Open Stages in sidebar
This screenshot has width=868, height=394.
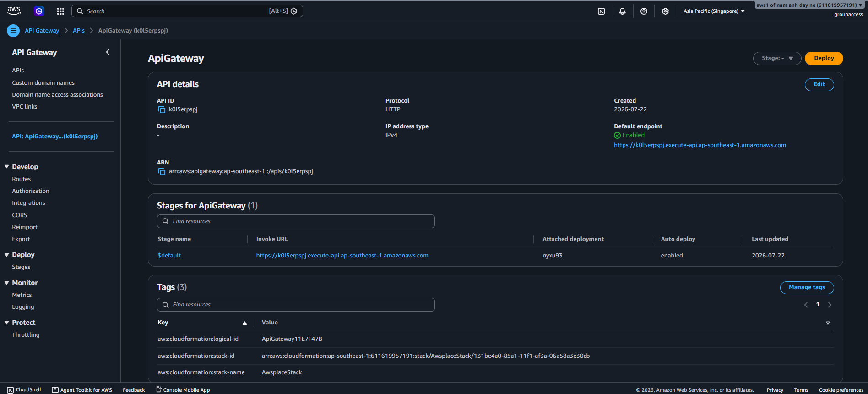point(21,267)
